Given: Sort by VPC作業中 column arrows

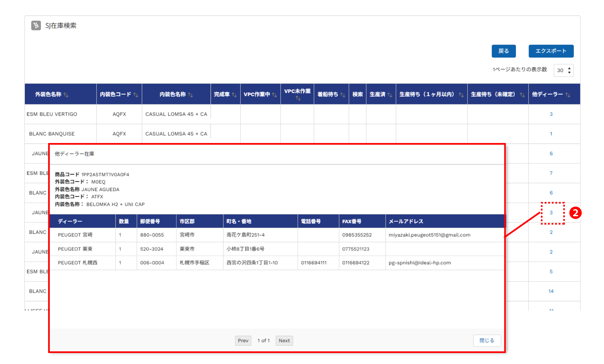Looking at the screenshot, I should tap(274, 95).
